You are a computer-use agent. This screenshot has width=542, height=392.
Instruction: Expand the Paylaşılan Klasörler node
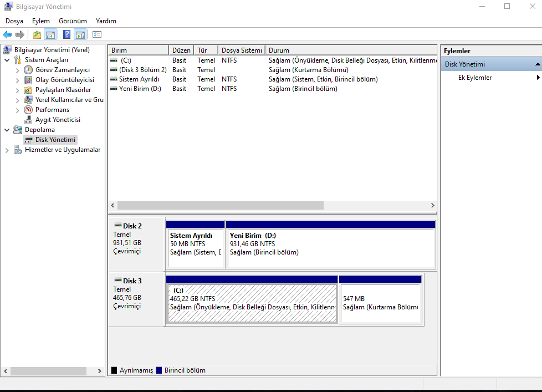17,90
